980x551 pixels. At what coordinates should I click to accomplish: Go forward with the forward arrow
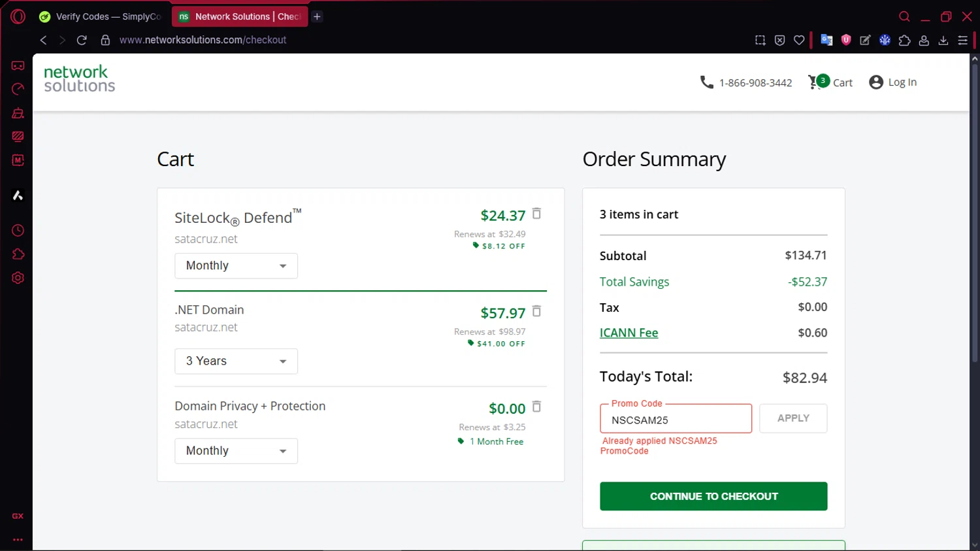point(62,40)
